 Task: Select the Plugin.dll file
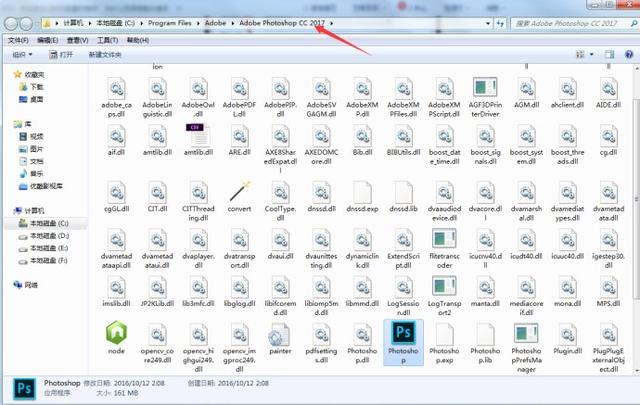[x=567, y=339]
